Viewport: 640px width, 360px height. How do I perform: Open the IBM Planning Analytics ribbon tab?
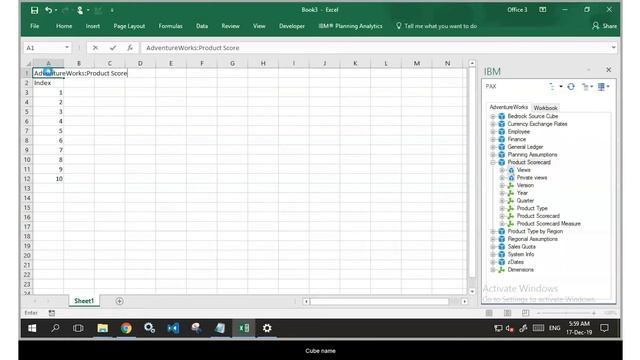point(350,26)
